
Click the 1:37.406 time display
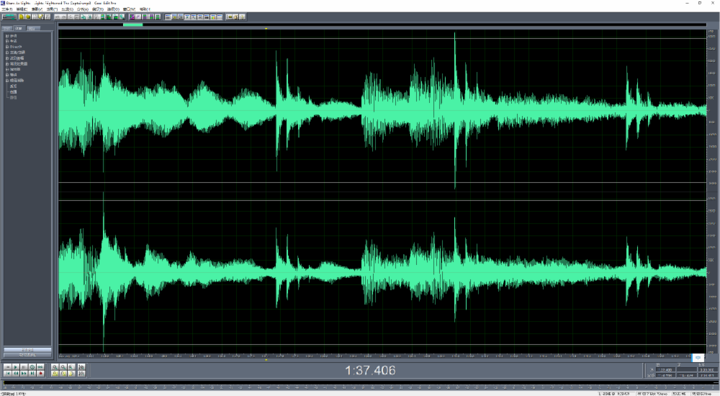pos(370,370)
